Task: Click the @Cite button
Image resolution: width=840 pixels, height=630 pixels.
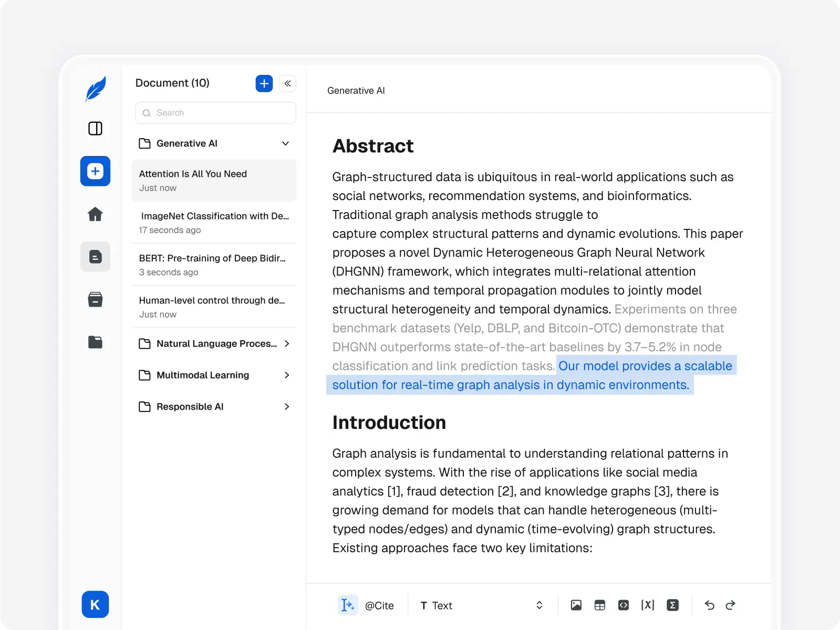Action: tap(379, 605)
